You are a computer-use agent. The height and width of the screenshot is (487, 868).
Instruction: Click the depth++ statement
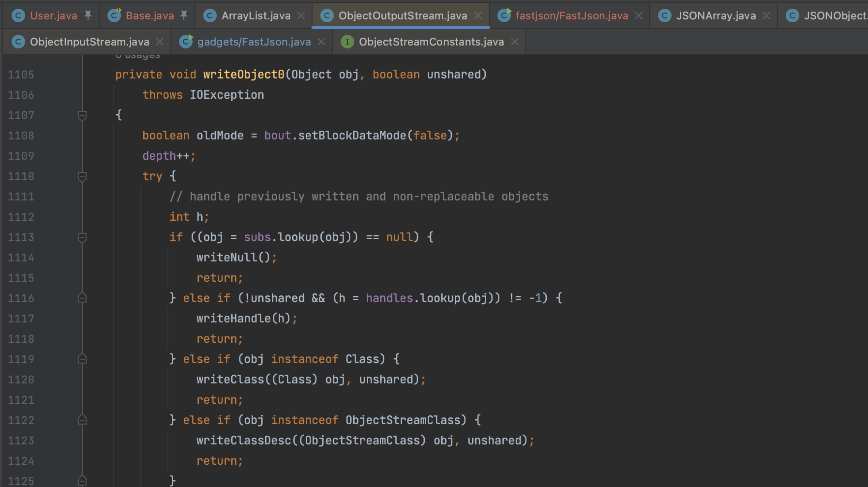click(x=169, y=156)
